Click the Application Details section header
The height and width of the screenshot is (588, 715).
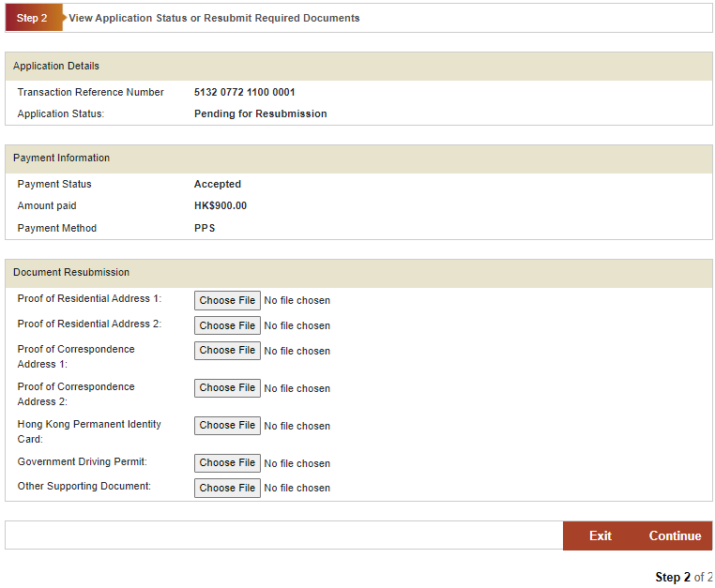tap(56, 67)
